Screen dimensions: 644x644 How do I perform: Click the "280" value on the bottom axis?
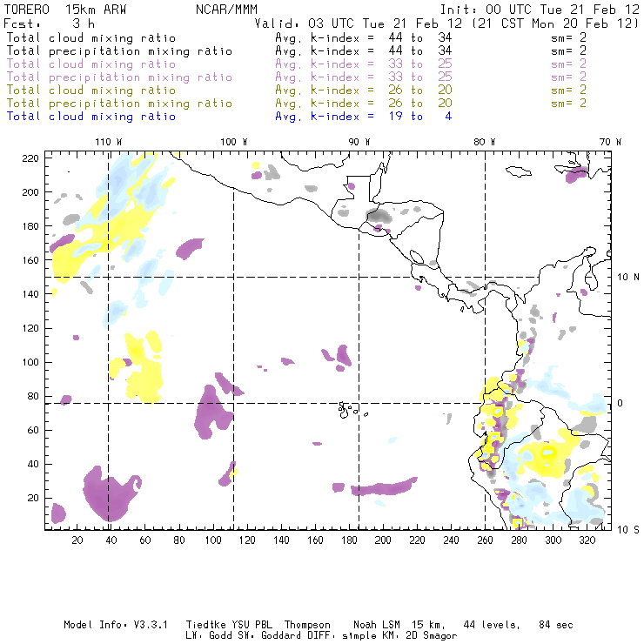pos(519,540)
